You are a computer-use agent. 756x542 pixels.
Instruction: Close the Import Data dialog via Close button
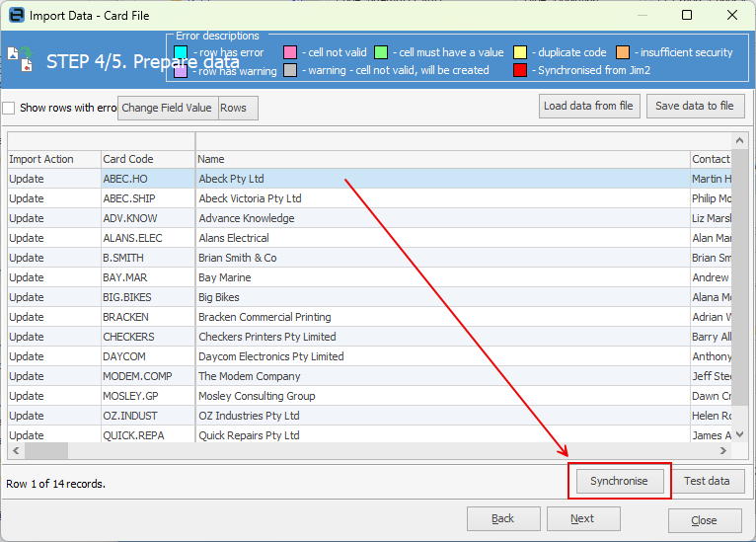(705, 520)
